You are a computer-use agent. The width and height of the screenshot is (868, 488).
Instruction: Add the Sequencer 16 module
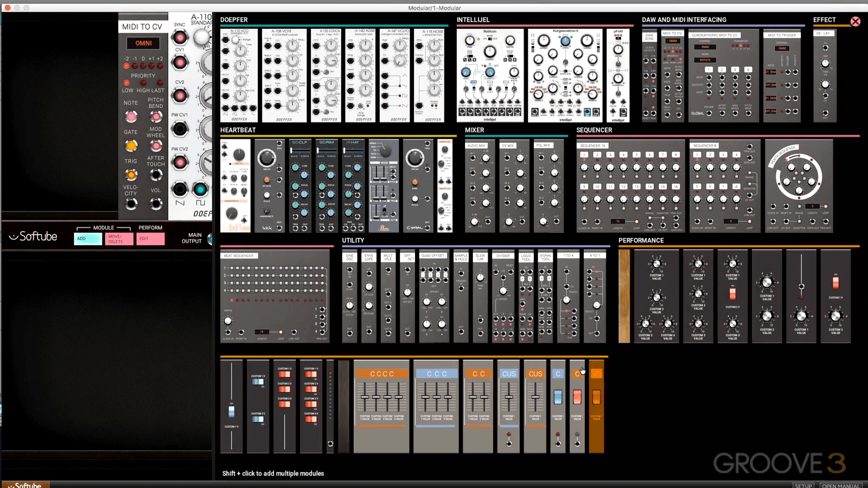[630, 186]
